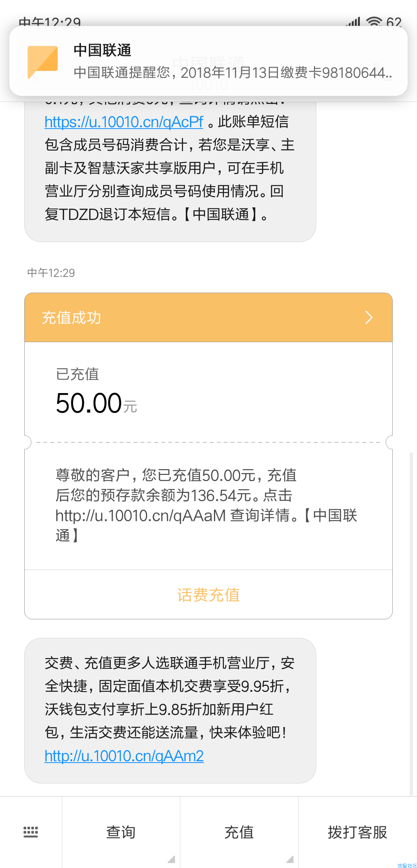Open the 充值成功 chevron arrow
Viewport: 417px width, 868px height.
coord(369,317)
